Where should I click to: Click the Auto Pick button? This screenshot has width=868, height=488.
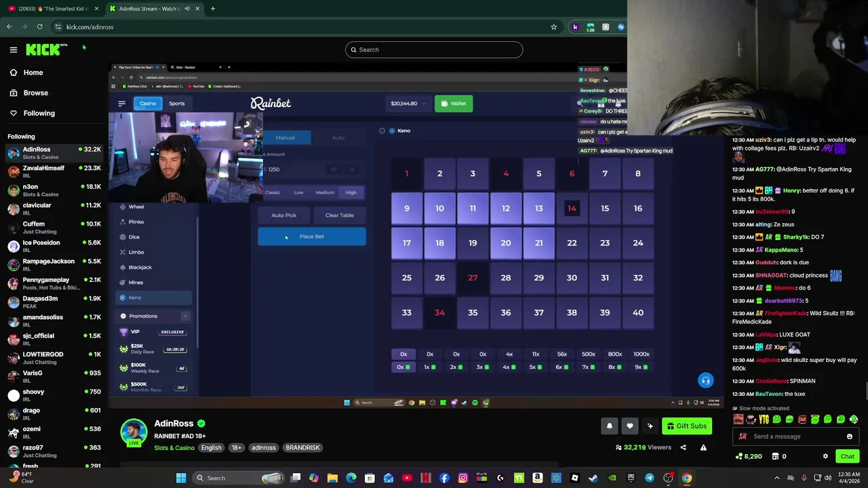(x=283, y=215)
